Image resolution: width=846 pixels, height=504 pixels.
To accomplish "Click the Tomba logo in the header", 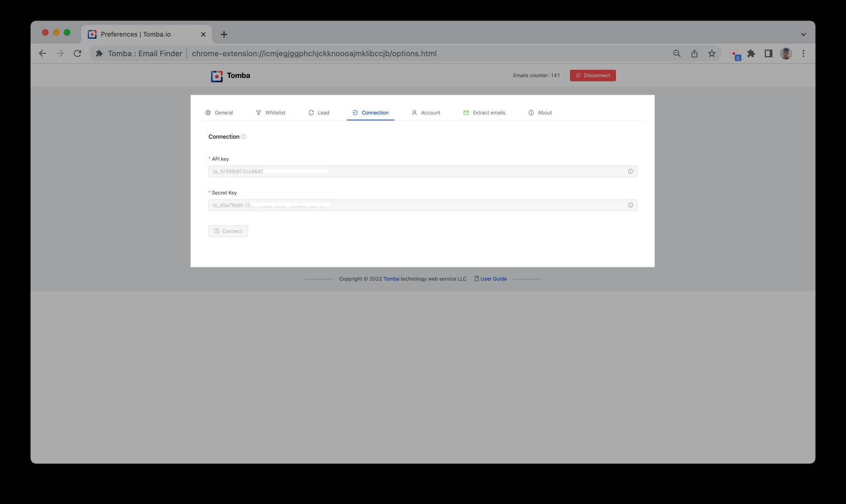I will point(230,76).
